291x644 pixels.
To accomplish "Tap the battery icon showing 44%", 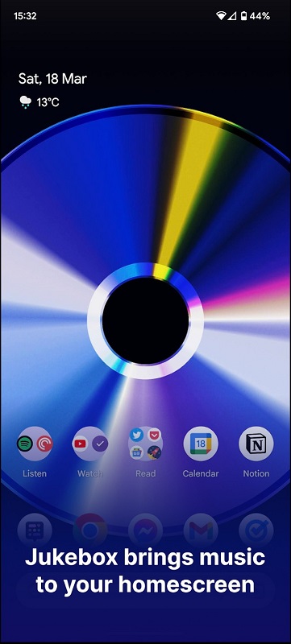I will (x=244, y=16).
